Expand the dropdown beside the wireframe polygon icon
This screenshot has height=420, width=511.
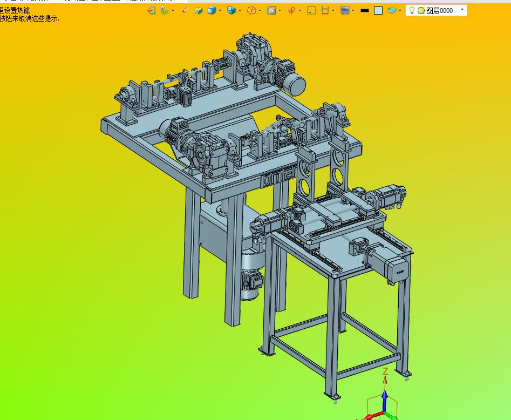pos(260,10)
